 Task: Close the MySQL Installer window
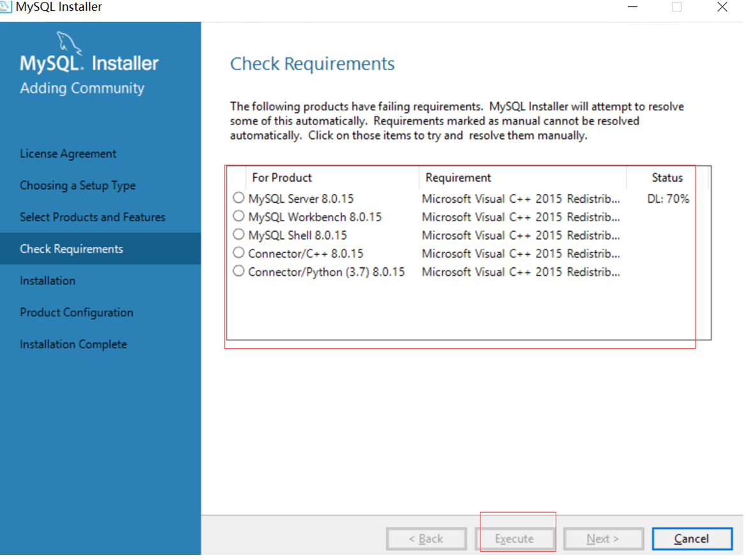(x=722, y=6)
